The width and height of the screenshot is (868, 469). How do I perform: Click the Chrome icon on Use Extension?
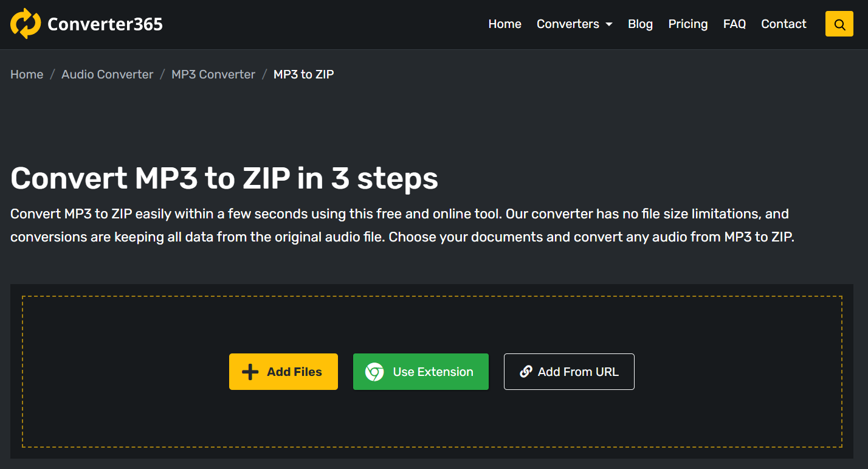point(374,372)
